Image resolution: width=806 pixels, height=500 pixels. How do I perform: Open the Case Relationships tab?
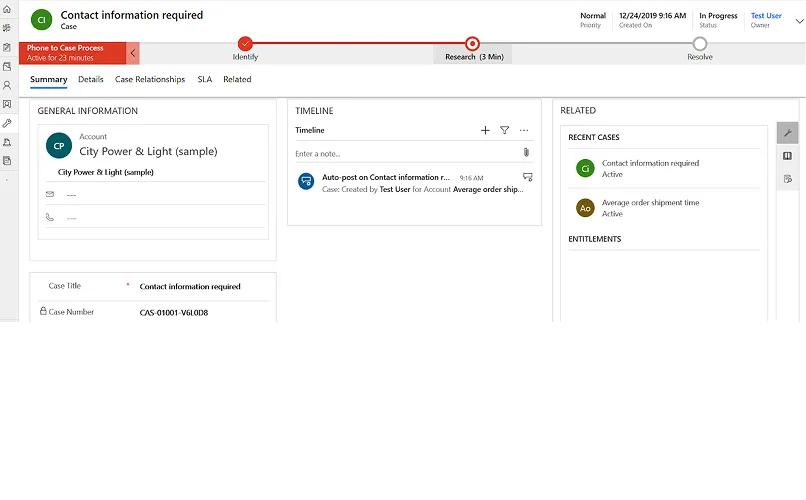(150, 79)
